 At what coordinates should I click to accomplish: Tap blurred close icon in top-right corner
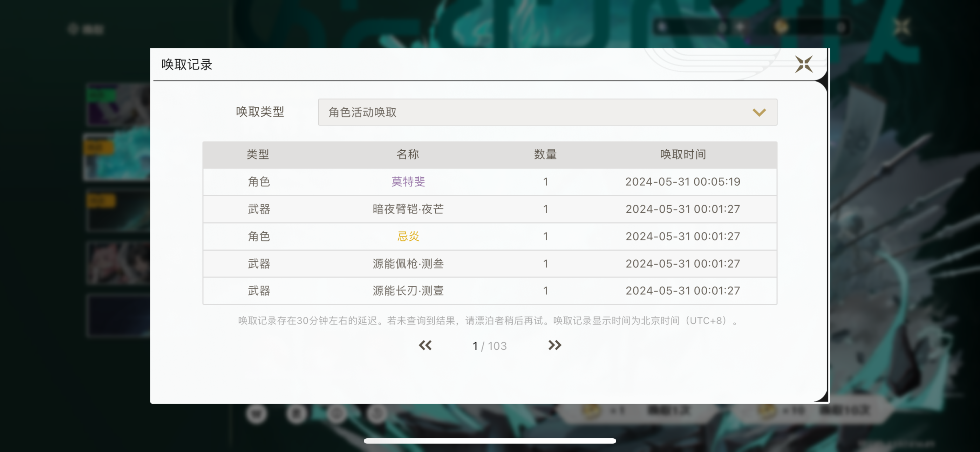point(901,27)
